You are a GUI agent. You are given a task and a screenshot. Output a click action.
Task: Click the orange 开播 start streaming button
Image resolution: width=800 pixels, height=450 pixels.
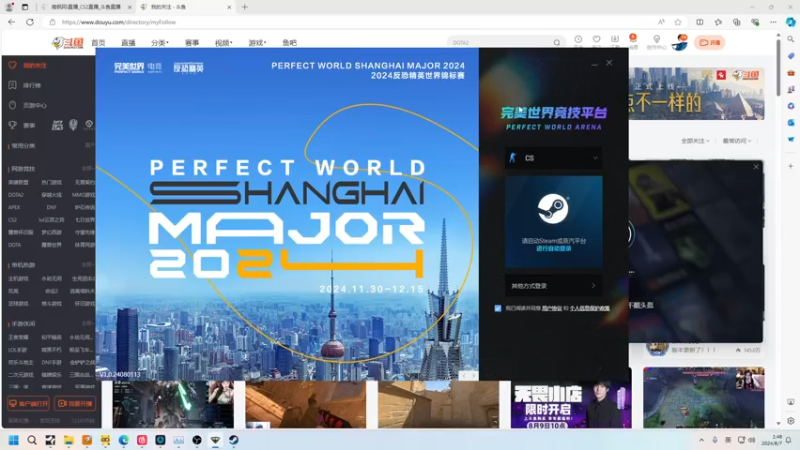(x=709, y=43)
